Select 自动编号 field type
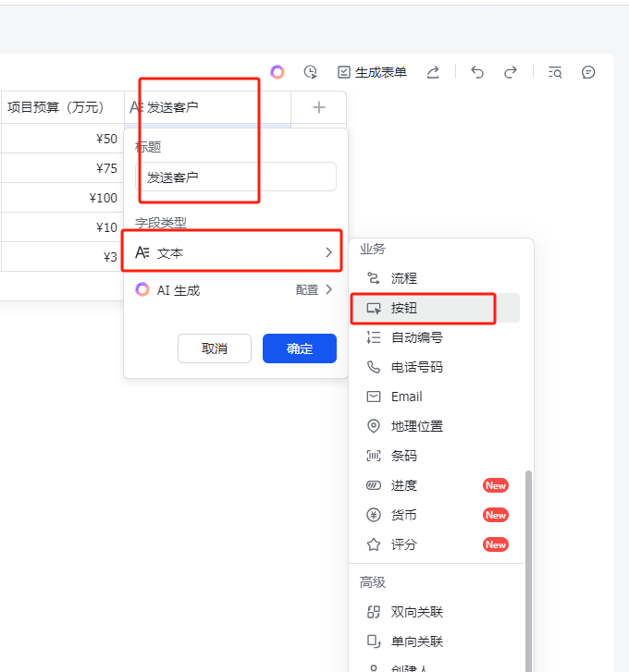This screenshot has width=629, height=672. pyautogui.click(x=436, y=337)
